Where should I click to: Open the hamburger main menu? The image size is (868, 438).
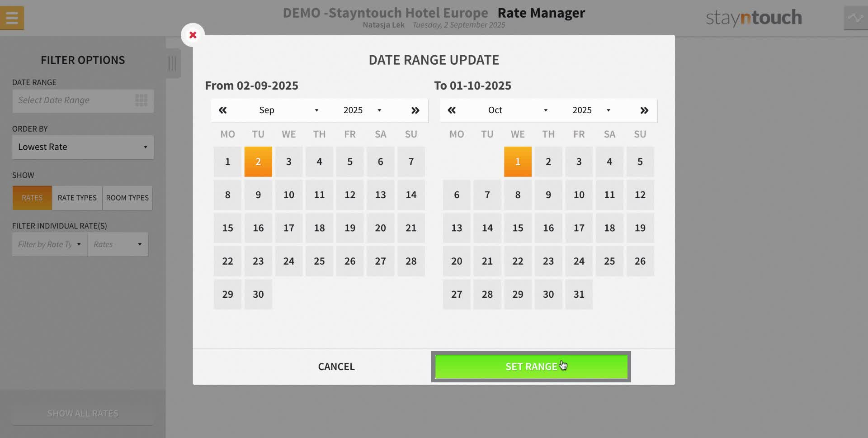pyautogui.click(x=12, y=18)
